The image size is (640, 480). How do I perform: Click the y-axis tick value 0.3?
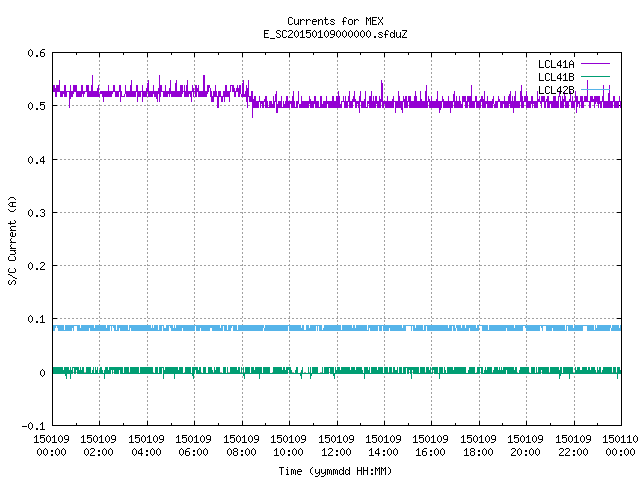pos(36,213)
